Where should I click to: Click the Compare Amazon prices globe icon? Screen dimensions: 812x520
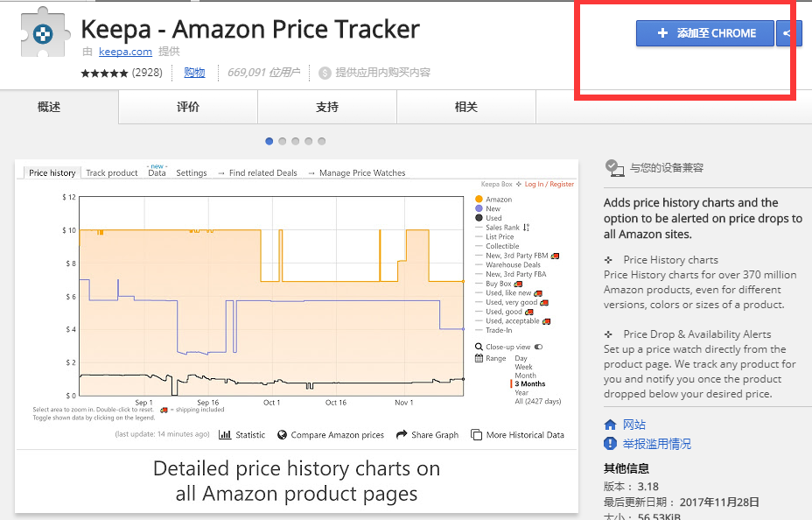(x=283, y=434)
